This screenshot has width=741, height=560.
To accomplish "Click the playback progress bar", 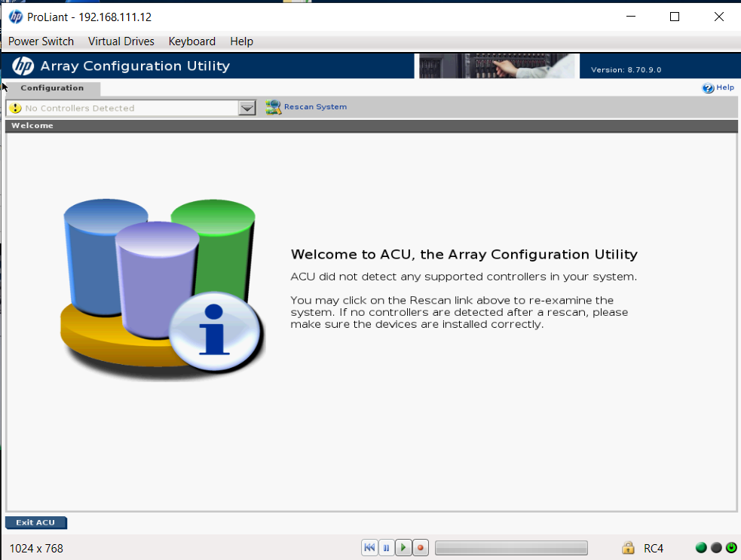I will [x=511, y=548].
